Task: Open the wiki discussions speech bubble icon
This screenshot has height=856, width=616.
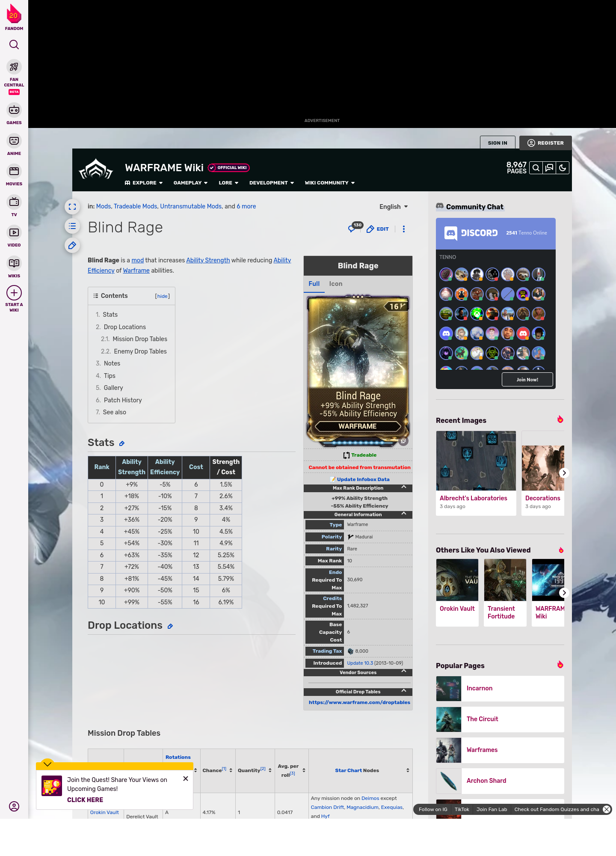Action: point(549,168)
